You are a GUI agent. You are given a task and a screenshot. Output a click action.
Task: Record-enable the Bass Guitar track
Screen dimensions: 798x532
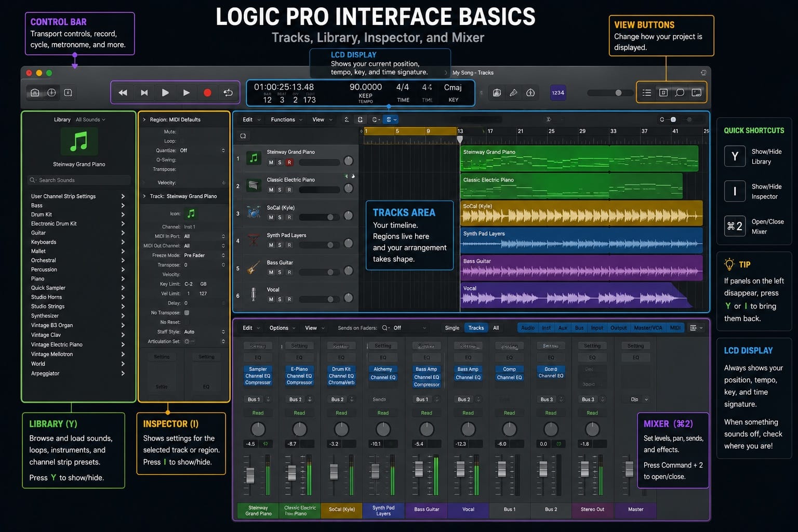(x=289, y=272)
